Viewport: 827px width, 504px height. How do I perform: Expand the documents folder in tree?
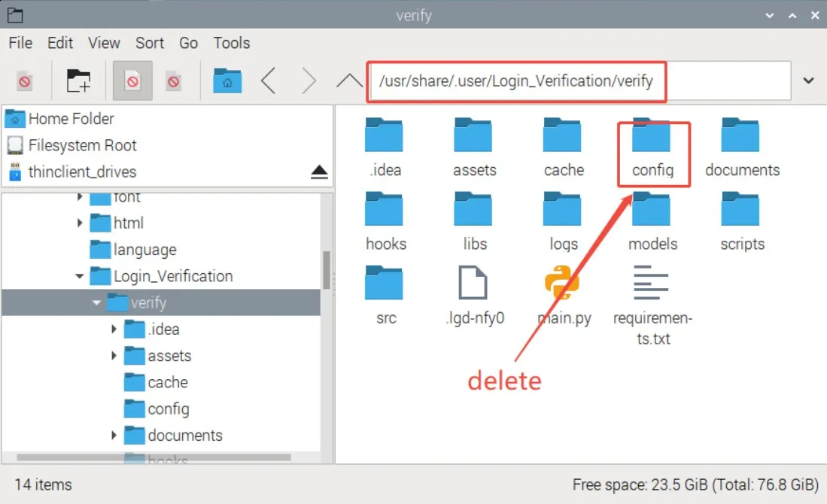click(114, 436)
